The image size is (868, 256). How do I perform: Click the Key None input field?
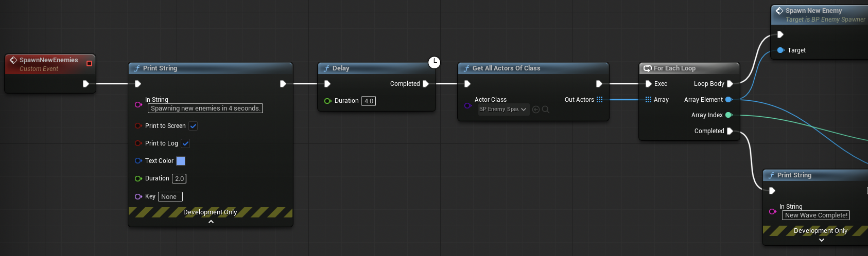(x=170, y=197)
